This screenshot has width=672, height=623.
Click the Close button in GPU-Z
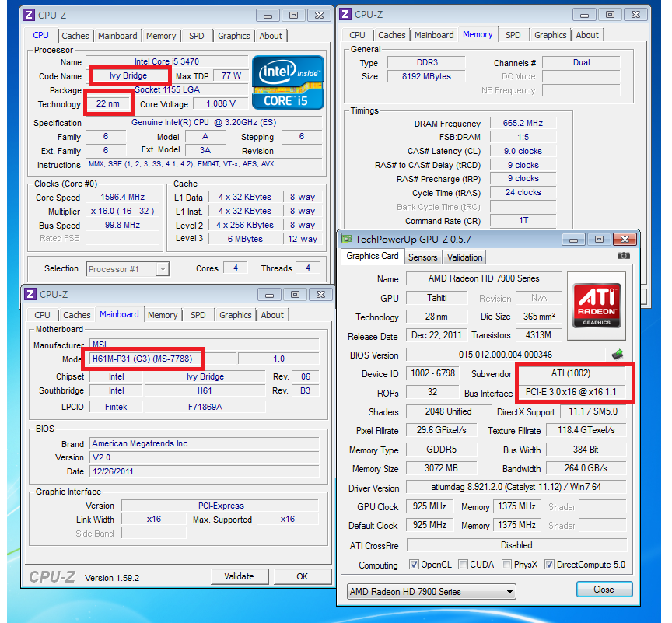pos(604,590)
